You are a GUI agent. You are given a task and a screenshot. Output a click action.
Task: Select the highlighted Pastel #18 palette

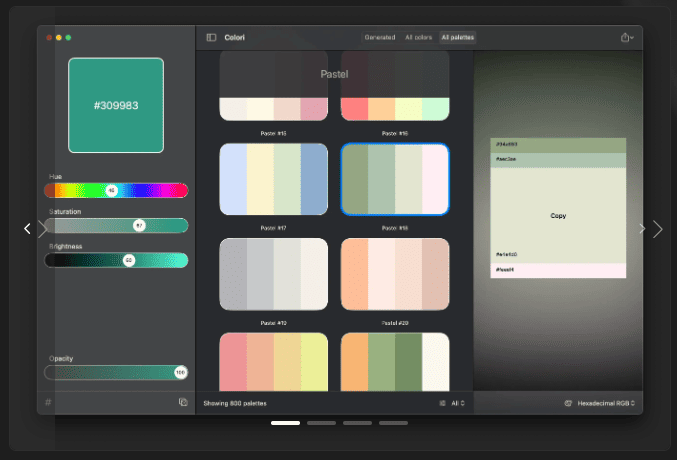click(x=395, y=179)
